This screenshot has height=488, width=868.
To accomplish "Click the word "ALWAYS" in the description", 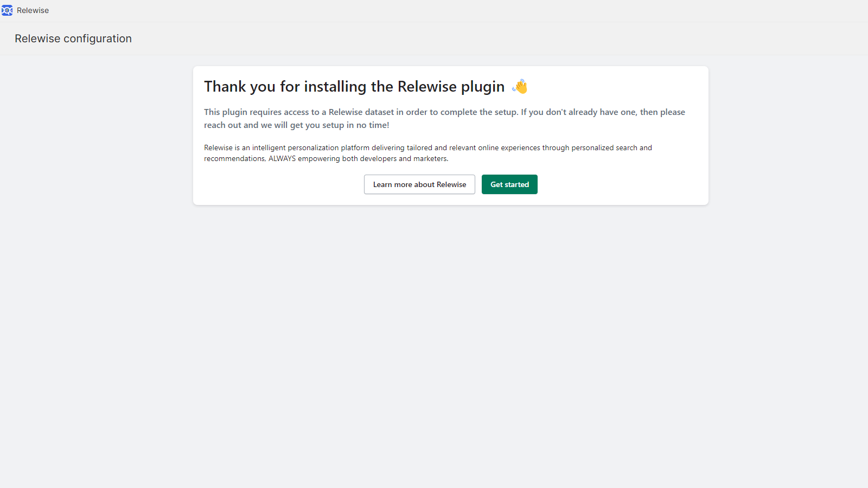I will coord(282,159).
